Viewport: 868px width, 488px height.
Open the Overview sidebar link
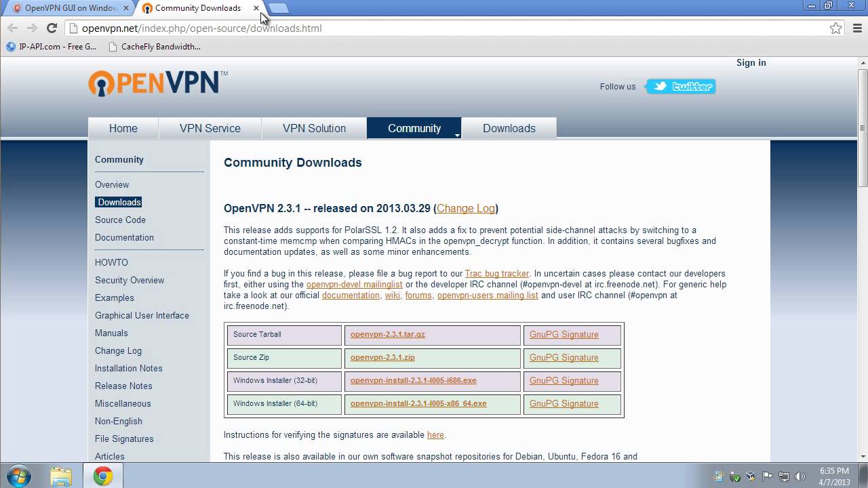pos(112,184)
